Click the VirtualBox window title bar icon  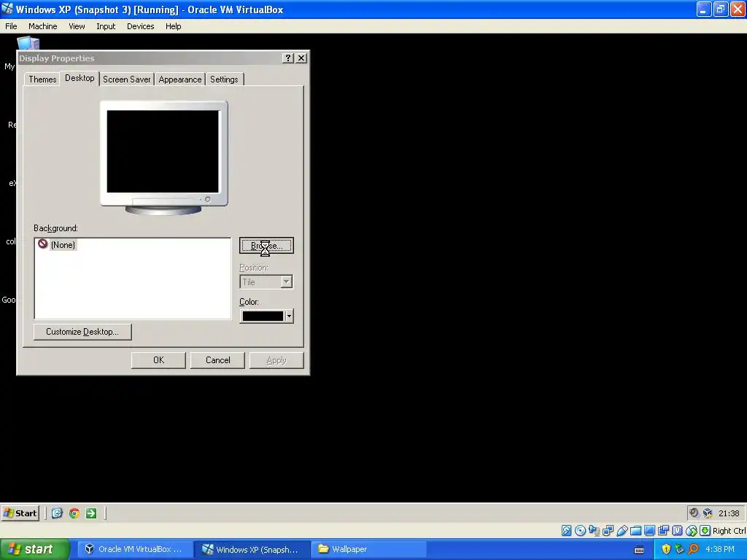(7, 9)
